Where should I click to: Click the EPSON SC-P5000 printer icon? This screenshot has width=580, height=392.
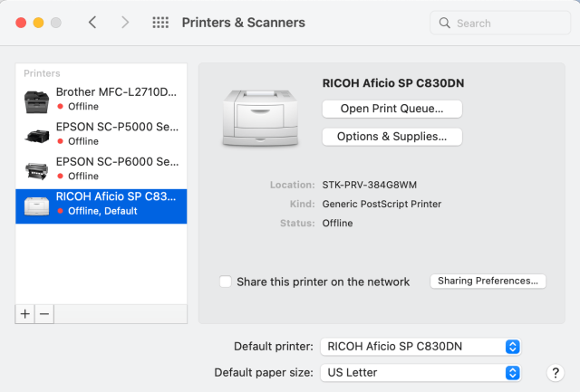tap(37, 135)
